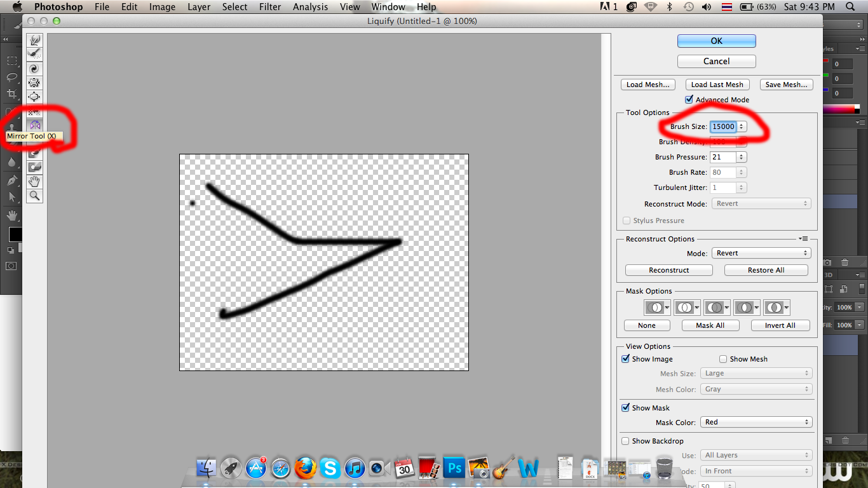Uncheck Show Image option
868x488 pixels.
(626, 359)
